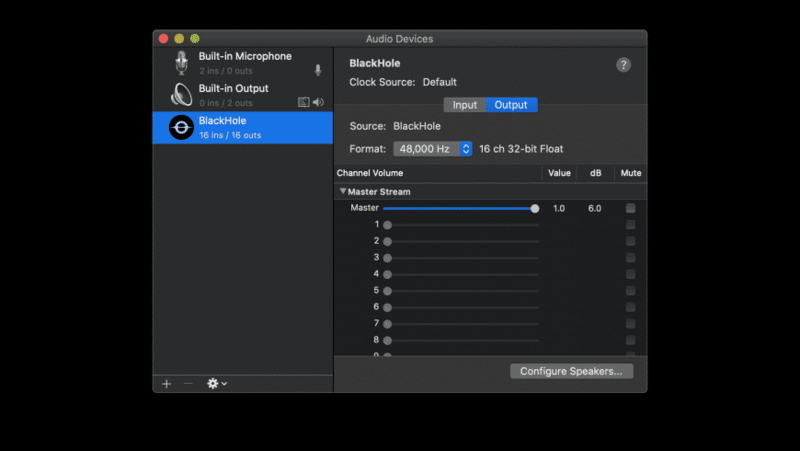Select the Built-in Microphone row label

click(245, 56)
